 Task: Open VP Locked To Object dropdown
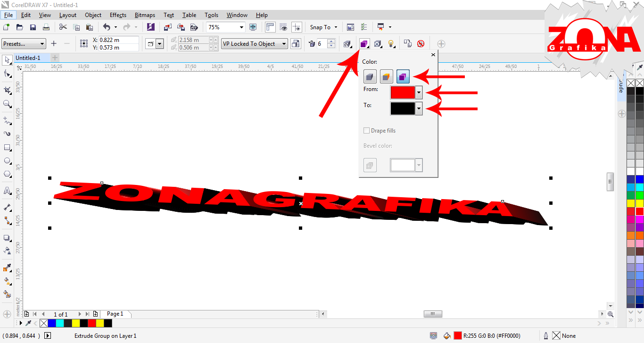255,44
